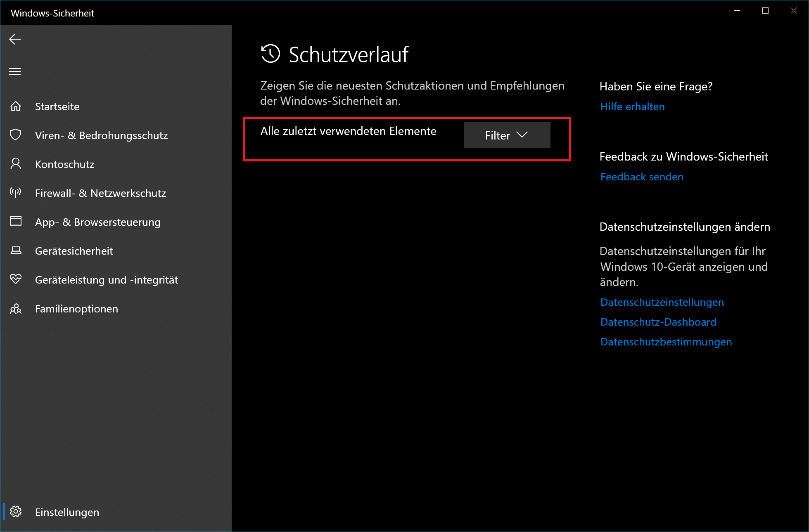Click the Startseite home icon
The image size is (809, 532).
click(x=16, y=106)
